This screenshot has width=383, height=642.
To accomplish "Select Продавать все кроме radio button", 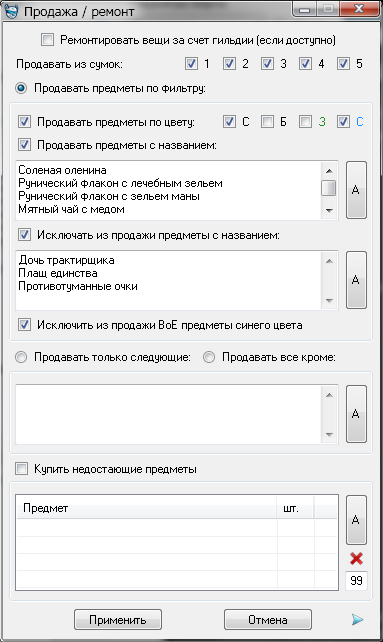I will pyautogui.click(x=209, y=357).
